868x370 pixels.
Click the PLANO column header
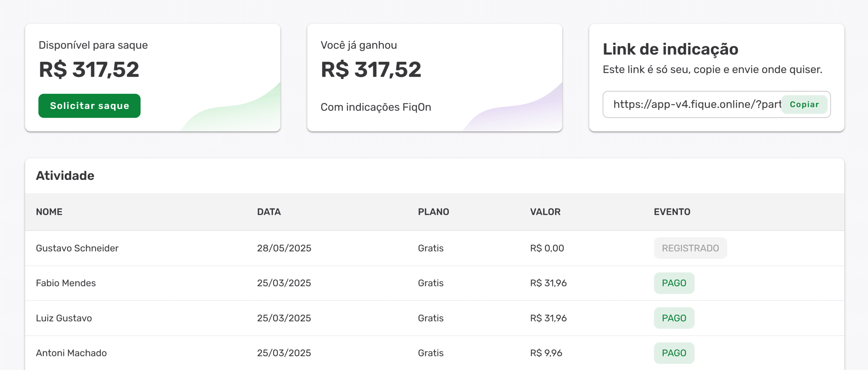(433, 212)
